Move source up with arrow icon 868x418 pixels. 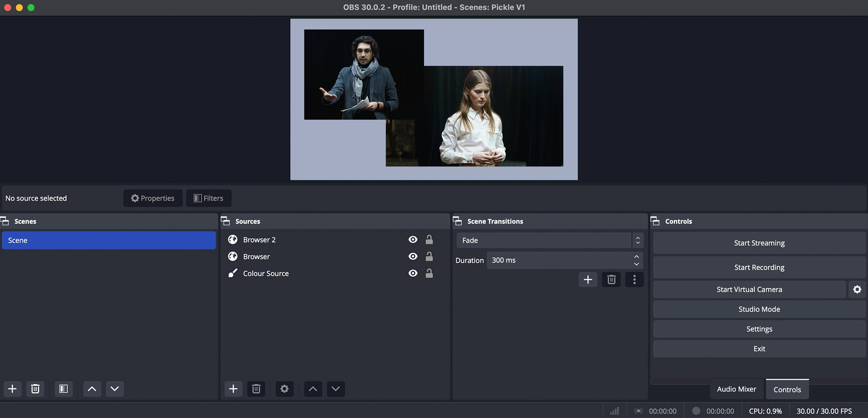tap(313, 389)
